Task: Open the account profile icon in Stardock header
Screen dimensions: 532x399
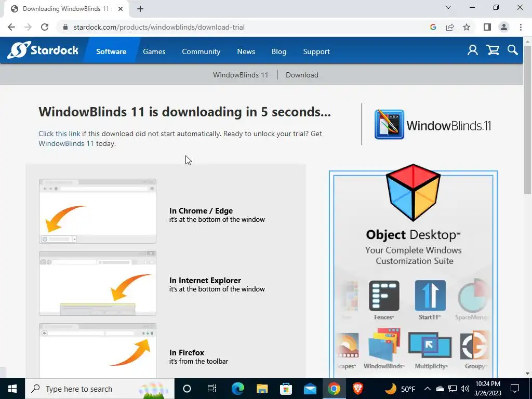Action: coord(473,50)
